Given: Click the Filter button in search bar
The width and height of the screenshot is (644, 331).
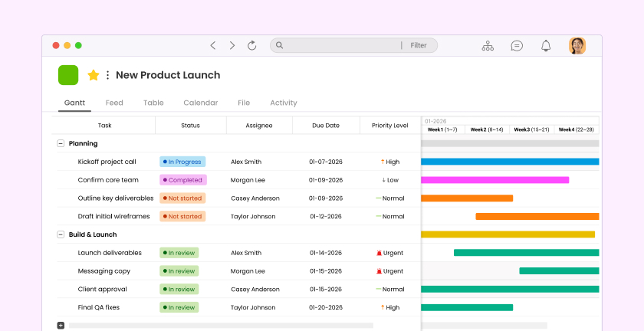Looking at the screenshot, I should coord(419,45).
